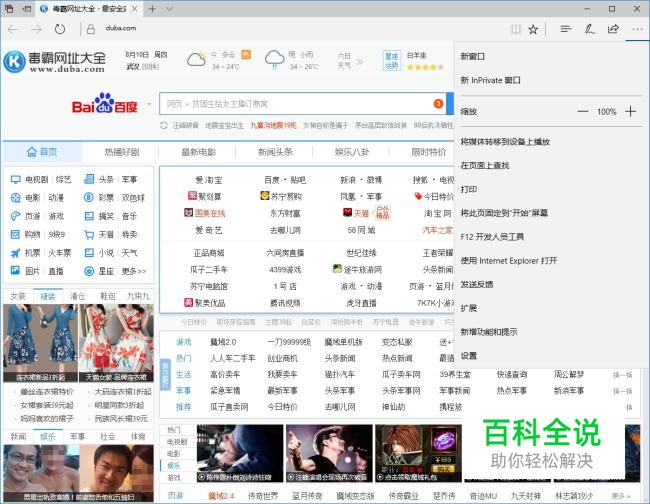Switch to 娱乐 news tab at bottom-left

48,436
